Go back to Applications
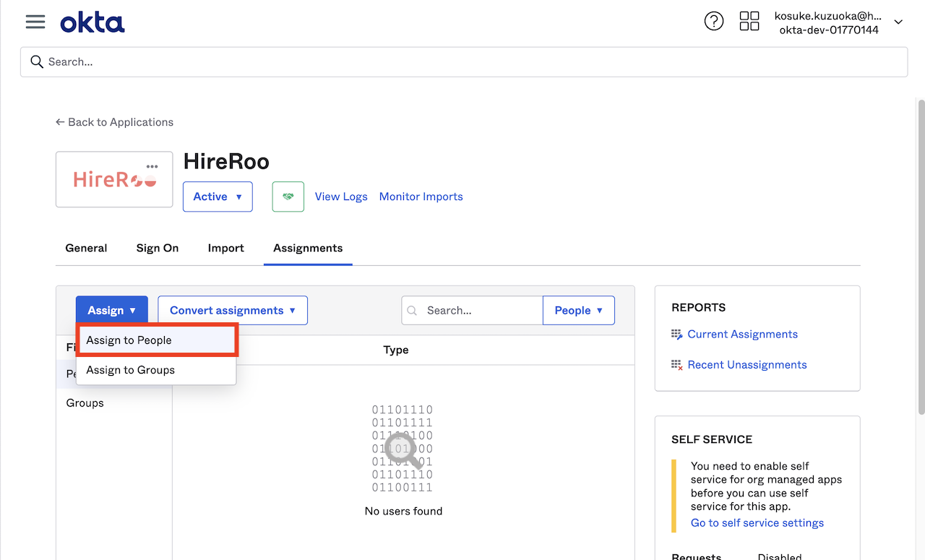The image size is (925, 560). [114, 122]
